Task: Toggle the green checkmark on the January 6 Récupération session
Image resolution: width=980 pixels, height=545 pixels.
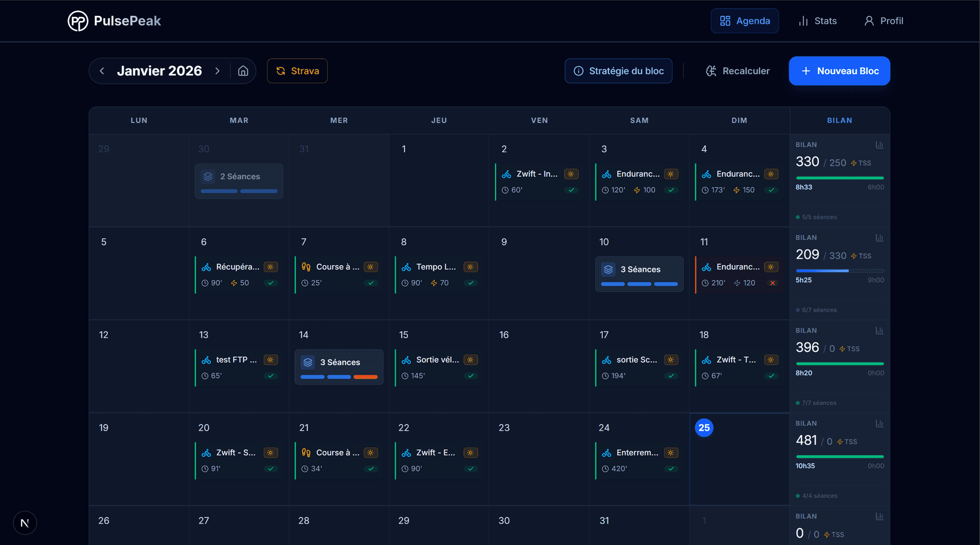Action: pos(271,283)
